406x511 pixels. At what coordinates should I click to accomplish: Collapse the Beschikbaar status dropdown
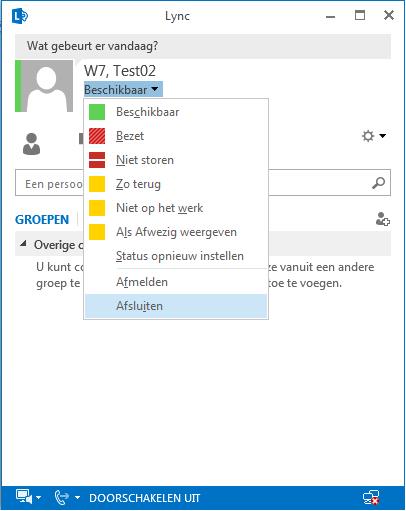click(x=123, y=89)
